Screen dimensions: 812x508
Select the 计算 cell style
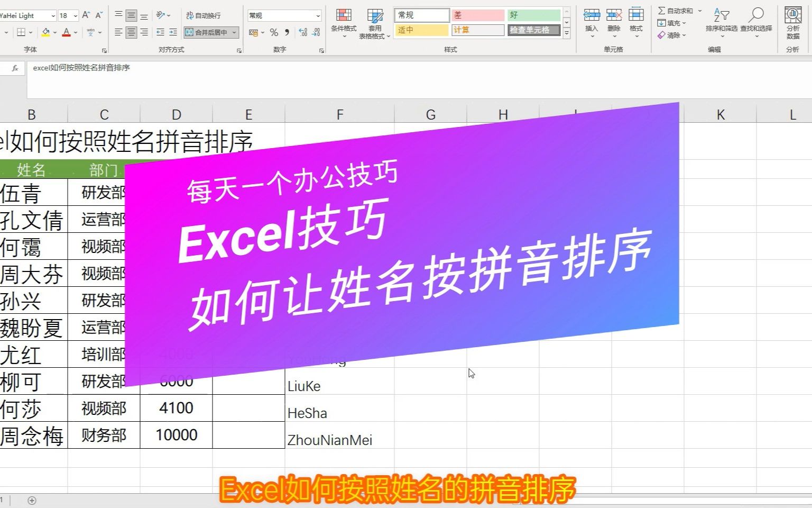(477, 30)
